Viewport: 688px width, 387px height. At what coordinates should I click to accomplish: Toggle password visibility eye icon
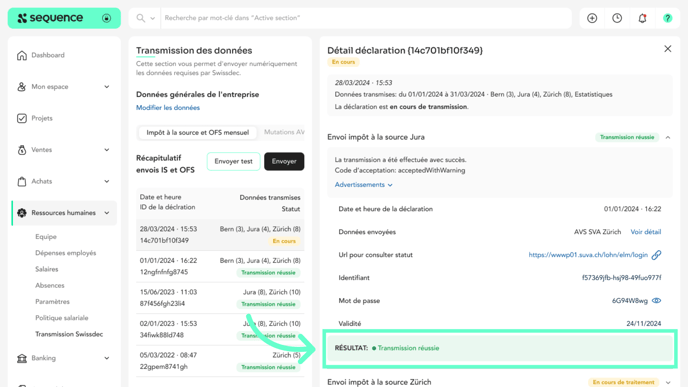click(656, 301)
